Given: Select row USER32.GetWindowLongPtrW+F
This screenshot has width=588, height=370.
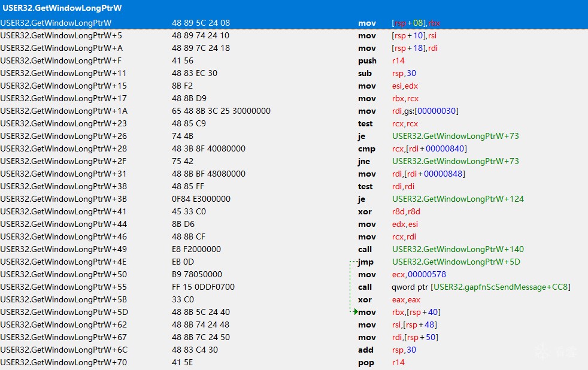Looking at the screenshot, I should [x=294, y=60].
